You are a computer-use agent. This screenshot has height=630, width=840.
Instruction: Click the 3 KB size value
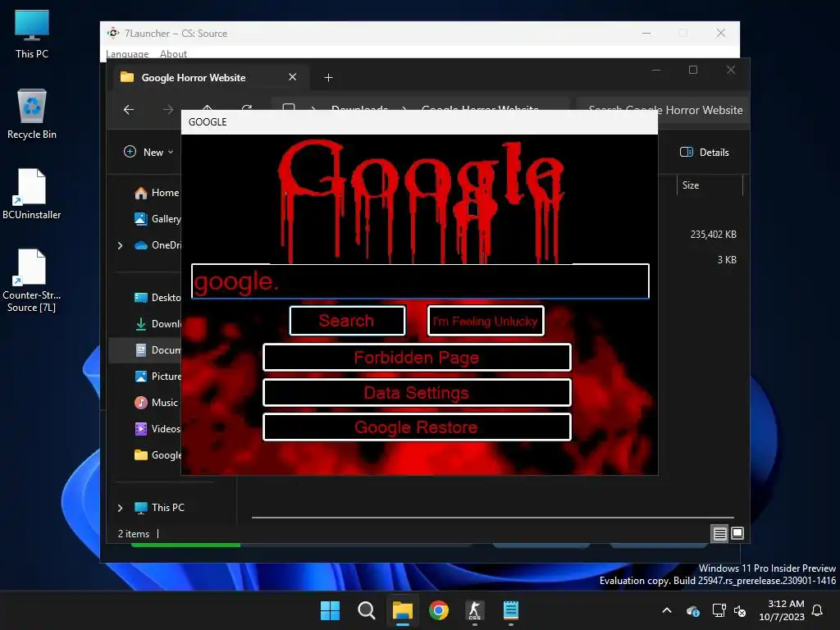727,260
